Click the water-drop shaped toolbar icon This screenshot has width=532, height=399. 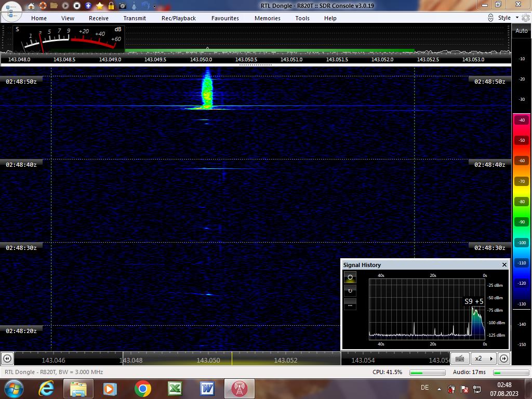pos(134,5)
